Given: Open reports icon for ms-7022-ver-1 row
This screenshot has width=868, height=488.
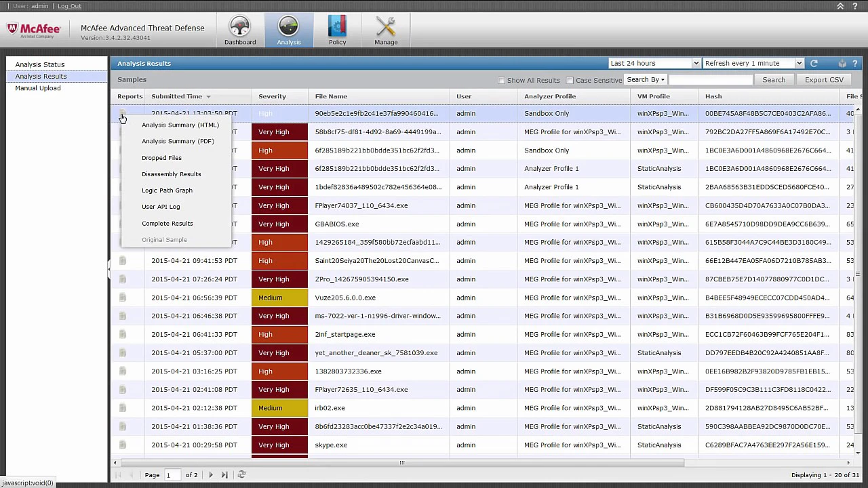Looking at the screenshot, I should coord(123,316).
